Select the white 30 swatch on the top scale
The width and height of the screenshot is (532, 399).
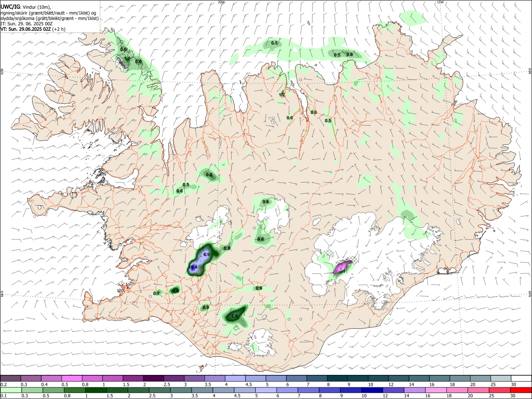point(521,379)
